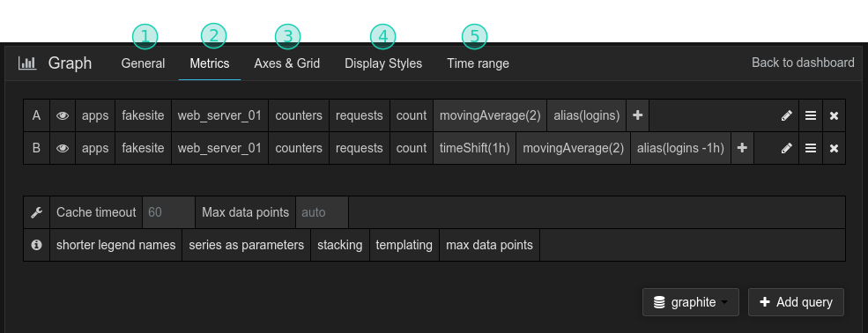
Task: Click the Back to dashboard link
Action: 803,63
